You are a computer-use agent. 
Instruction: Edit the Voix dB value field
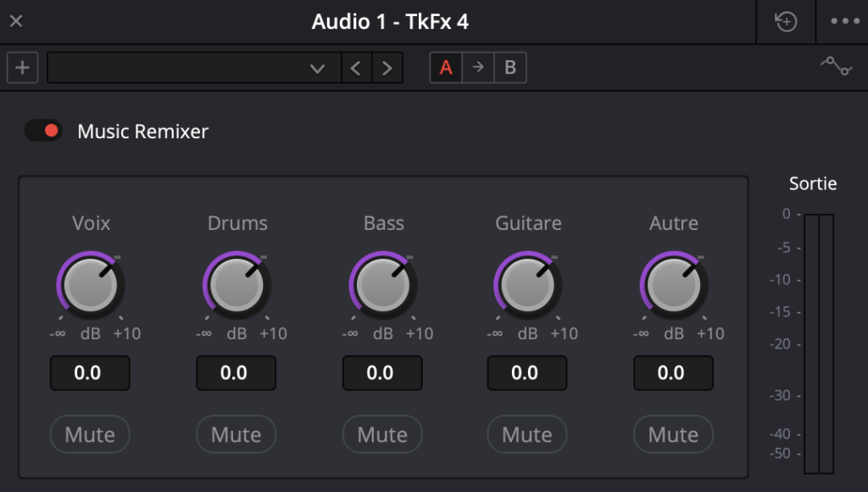(x=90, y=373)
